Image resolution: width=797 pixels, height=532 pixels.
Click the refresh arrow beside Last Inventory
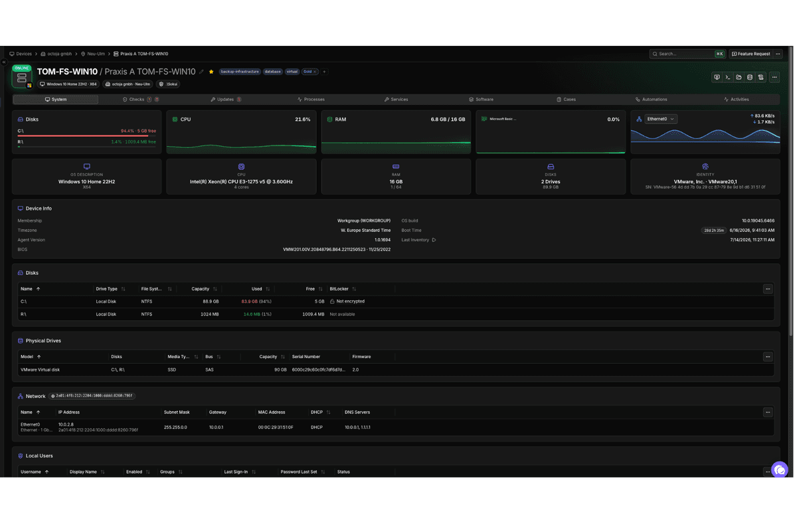click(x=434, y=240)
